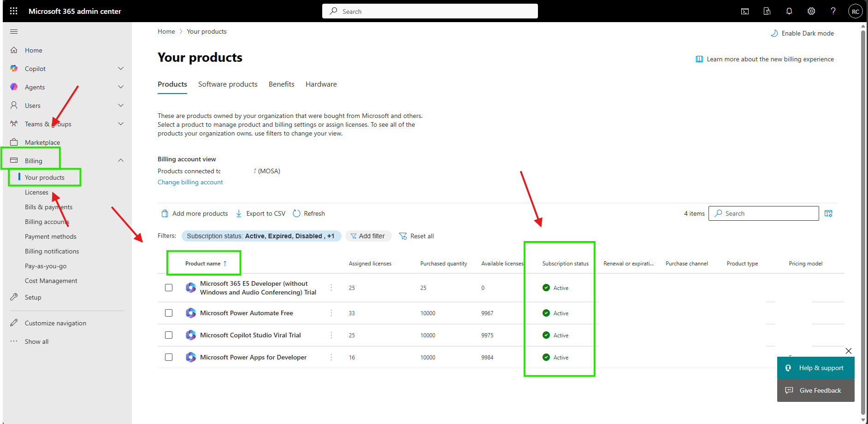Viewport: 868px width, 424px height.
Task: Click the Users person icon
Action: click(14, 105)
